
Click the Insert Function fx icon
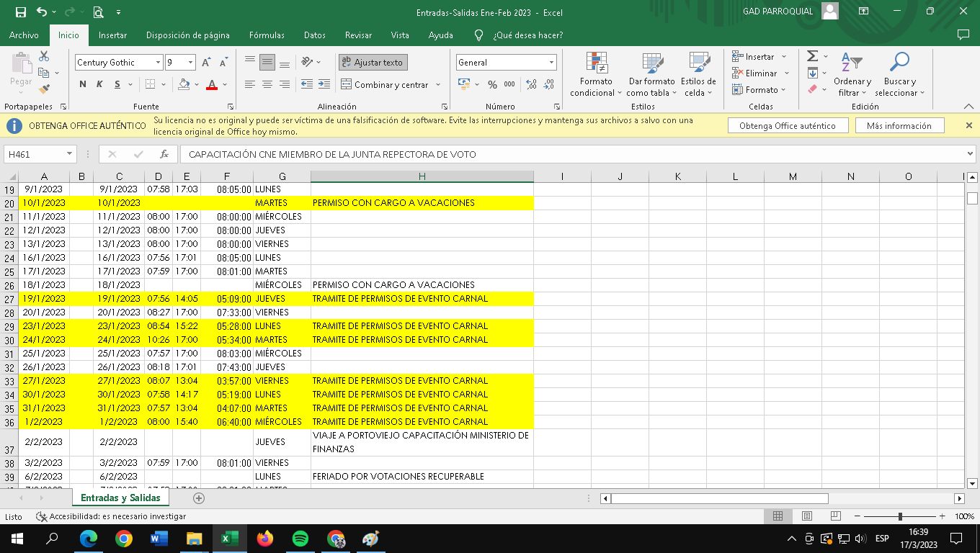(x=164, y=154)
